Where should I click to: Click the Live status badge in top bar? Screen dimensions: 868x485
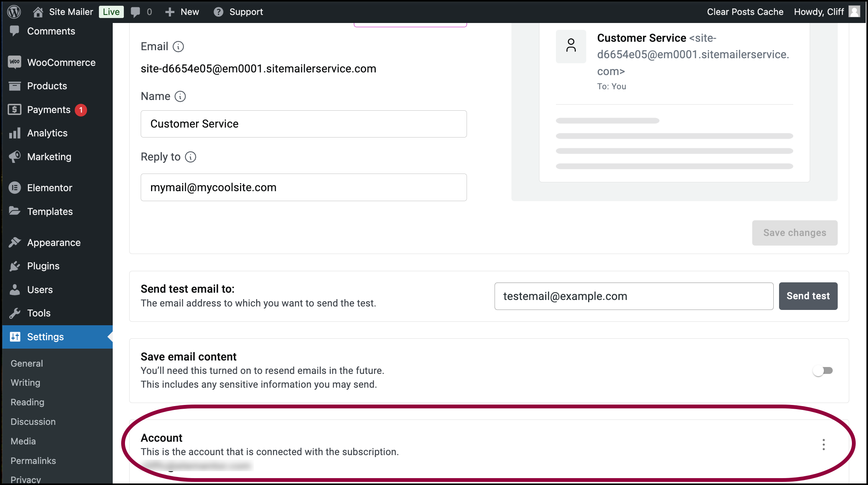112,11
